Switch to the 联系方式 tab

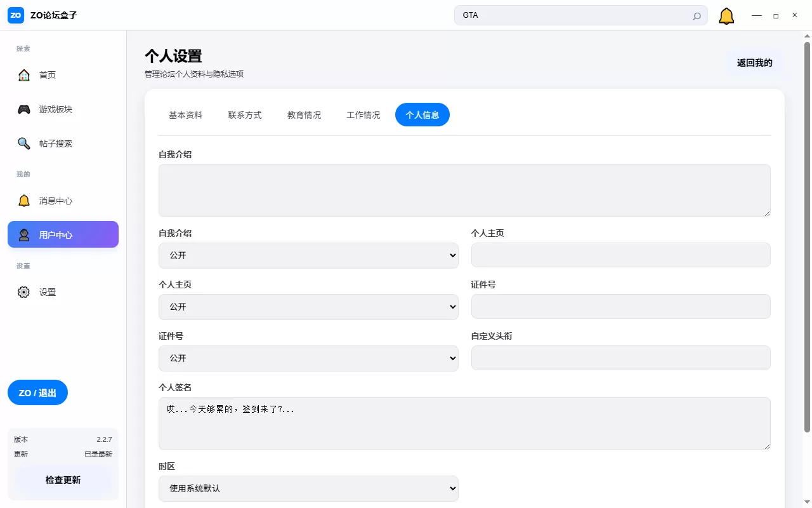click(x=245, y=115)
